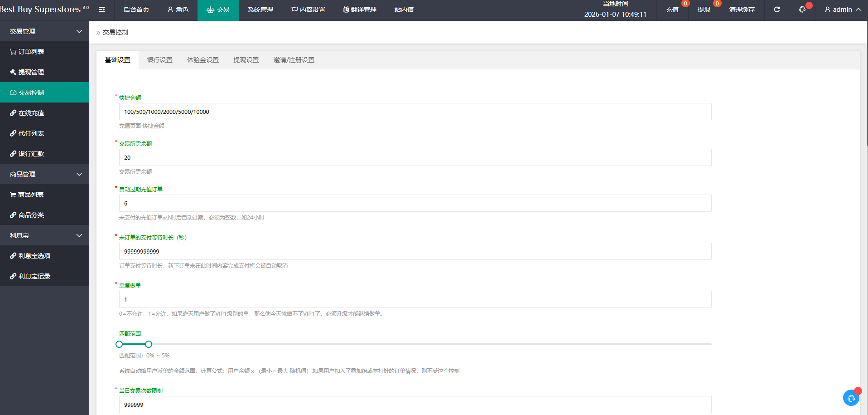The height and width of the screenshot is (415, 868).
Task: Open the headset support icon in header
Action: [802, 10]
